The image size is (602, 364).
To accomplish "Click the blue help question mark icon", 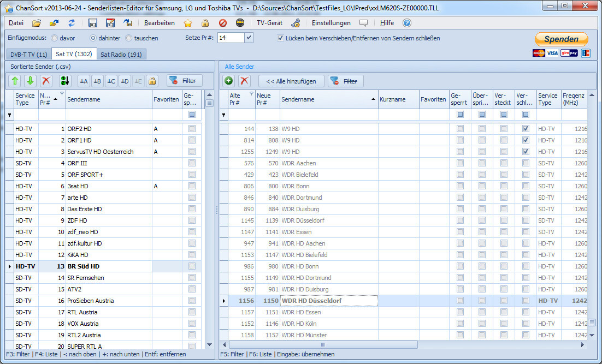I will tap(406, 23).
